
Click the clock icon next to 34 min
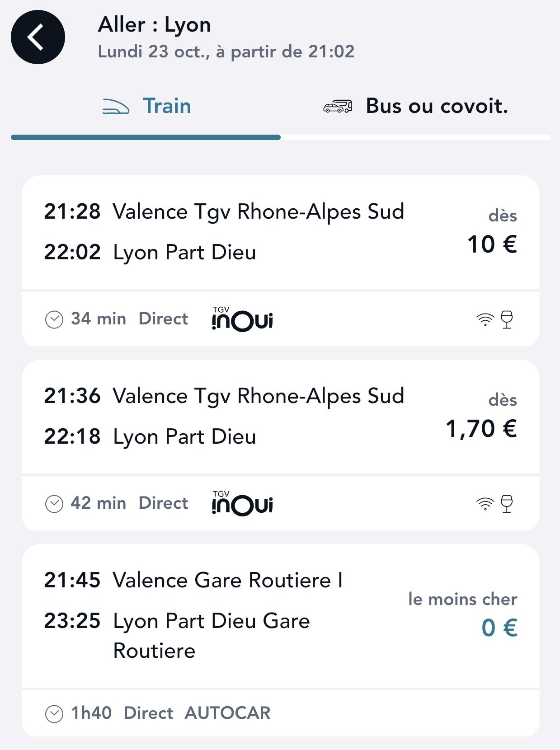pos(54,319)
